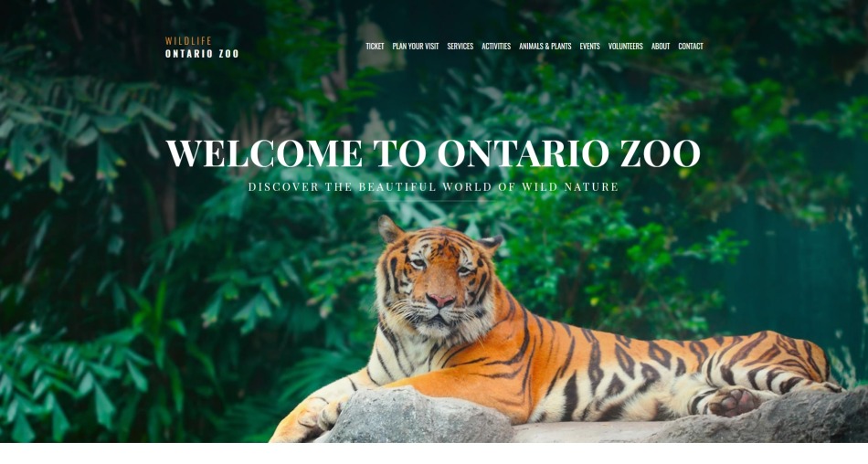Go to the Contact page
Screen dimensions: 868x464
691,47
